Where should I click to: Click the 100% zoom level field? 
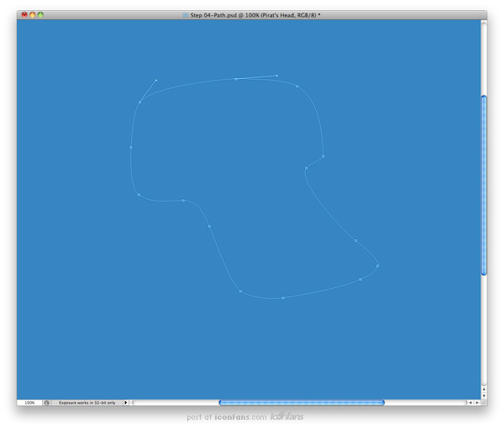point(29,403)
